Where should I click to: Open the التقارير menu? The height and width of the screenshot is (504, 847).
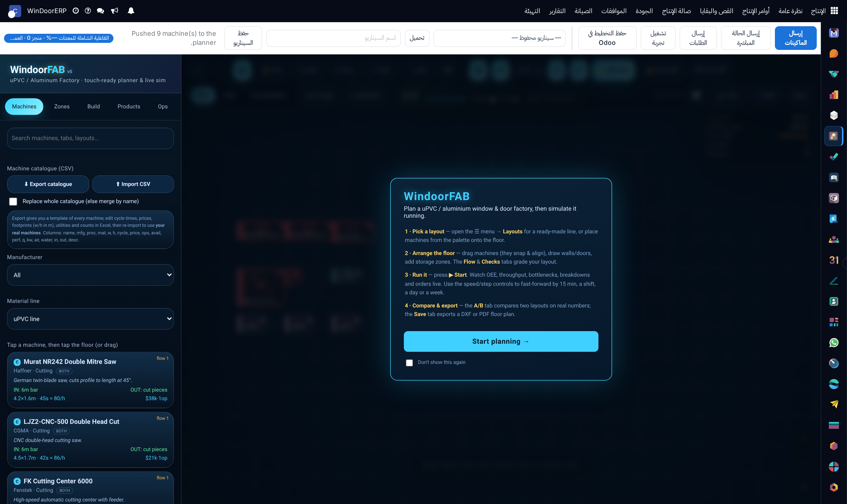[557, 11]
